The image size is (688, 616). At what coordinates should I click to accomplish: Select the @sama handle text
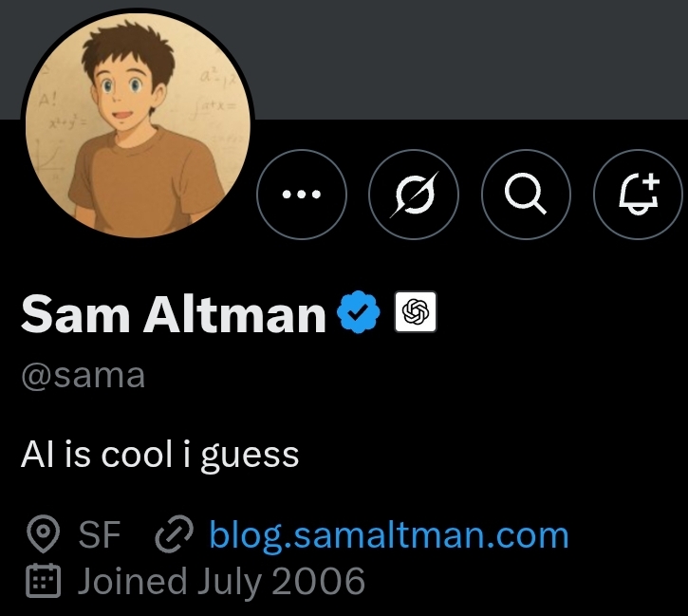[x=84, y=375]
